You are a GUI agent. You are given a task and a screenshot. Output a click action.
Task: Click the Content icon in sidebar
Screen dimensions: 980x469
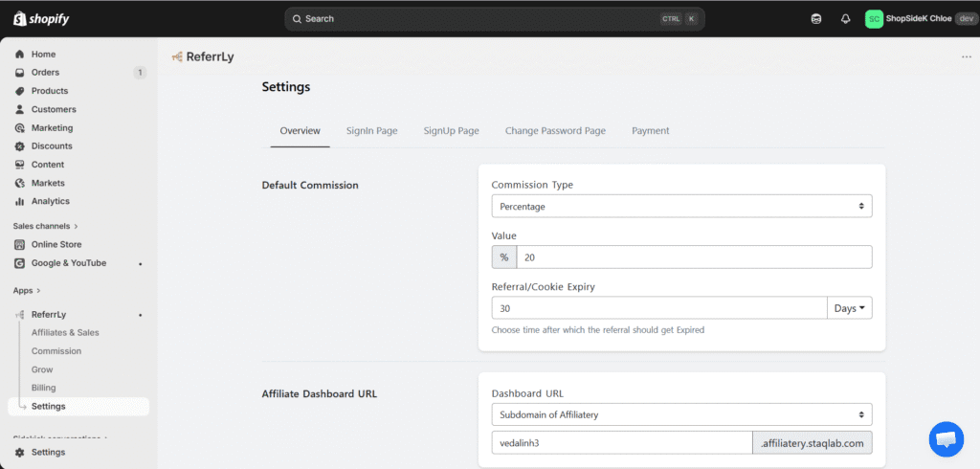coord(19,165)
